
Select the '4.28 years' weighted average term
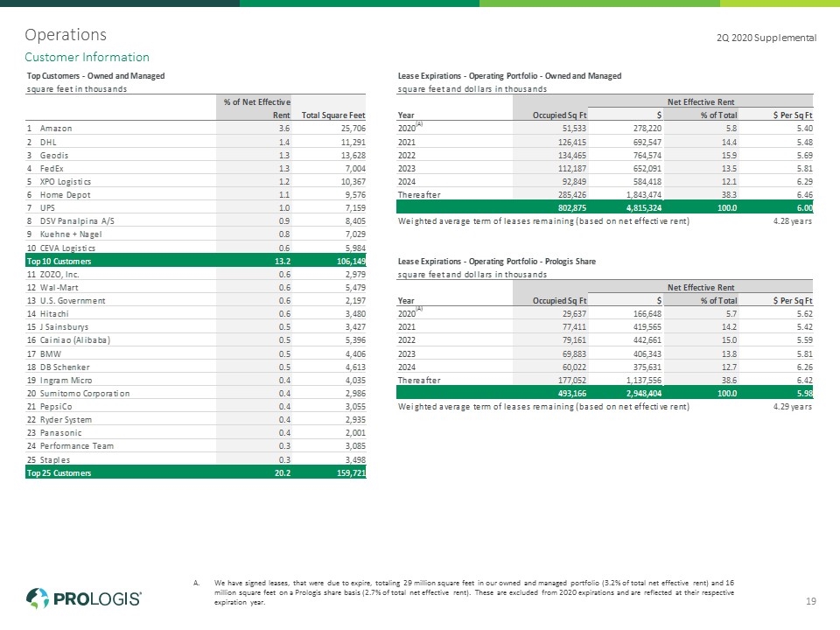click(793, 221)
